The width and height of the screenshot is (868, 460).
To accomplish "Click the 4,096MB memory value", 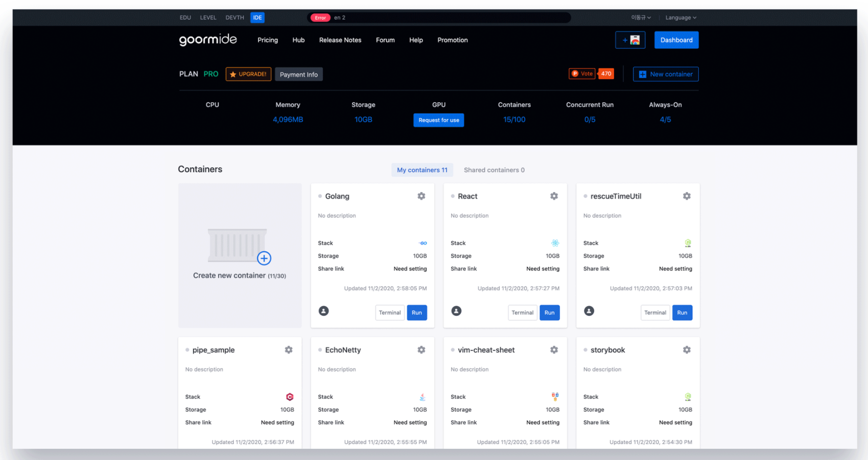I will pos(288,120).
